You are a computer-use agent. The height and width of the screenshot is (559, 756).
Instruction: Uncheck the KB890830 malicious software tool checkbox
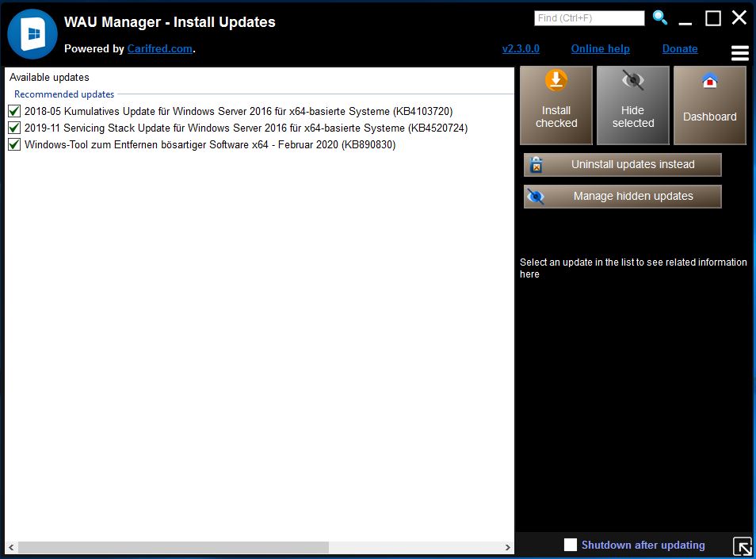coord(14,144)
